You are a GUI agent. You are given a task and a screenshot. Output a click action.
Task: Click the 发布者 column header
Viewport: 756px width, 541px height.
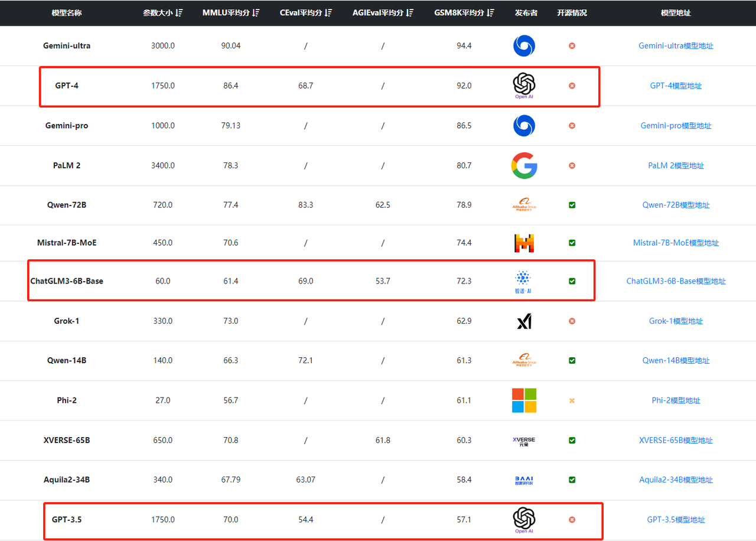526,13
